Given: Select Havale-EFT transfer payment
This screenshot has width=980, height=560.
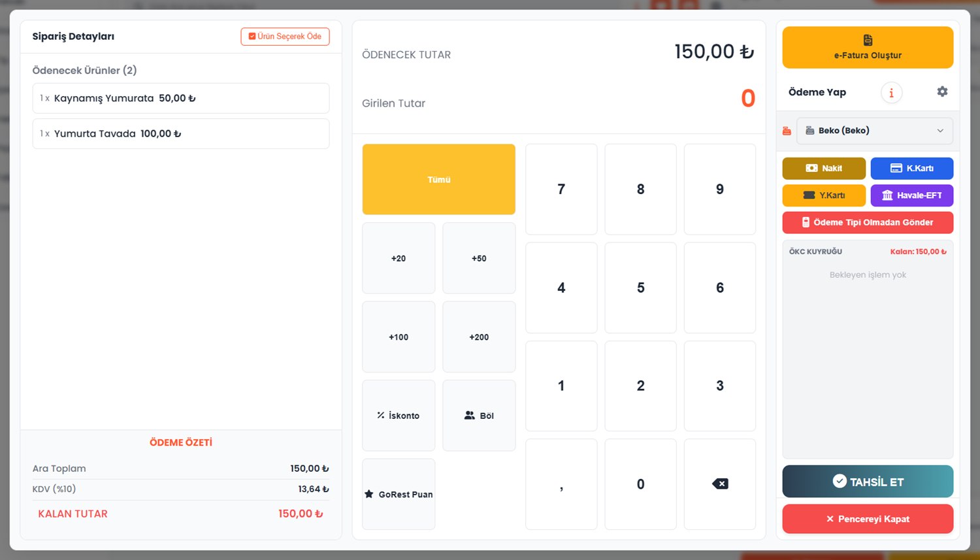Looking at the screenshot, I should [912, 195].
